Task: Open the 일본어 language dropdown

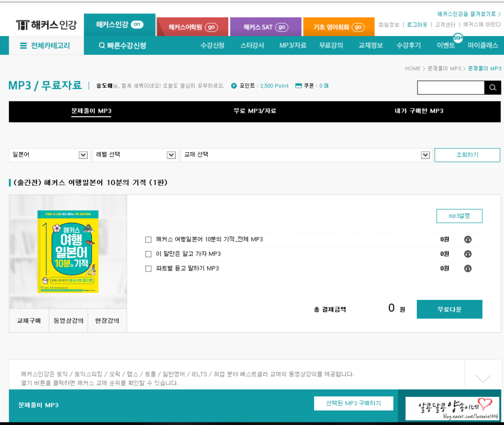Action: point(49,155)
